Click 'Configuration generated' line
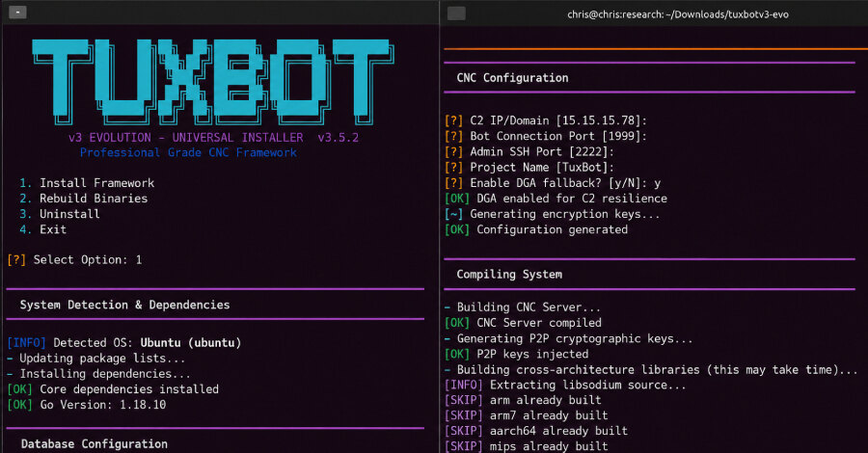 click(536, 229)
